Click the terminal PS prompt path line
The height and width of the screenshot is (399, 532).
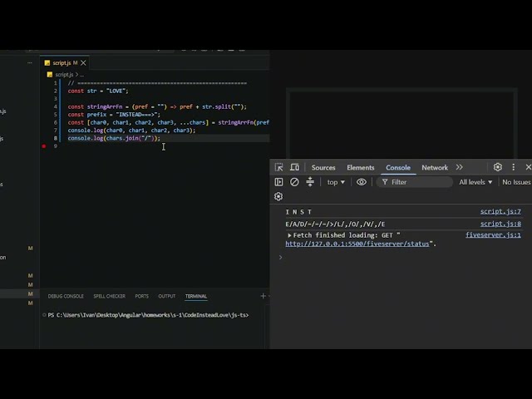(148, 315)
